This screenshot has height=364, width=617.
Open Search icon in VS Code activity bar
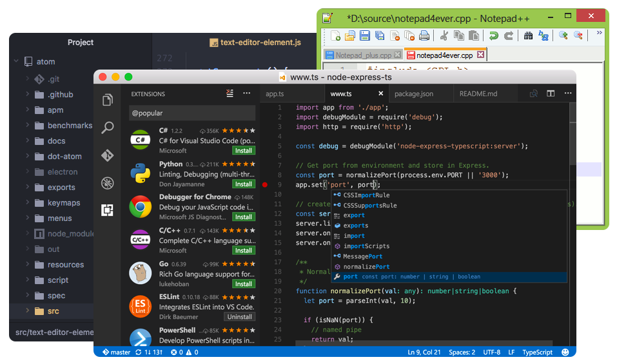point(108,128)
